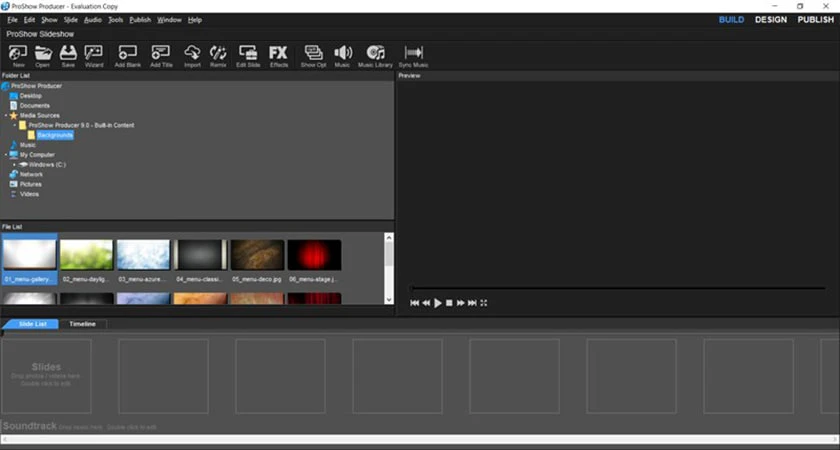Image resolution: width=840 pixels, height=450 pixels.
Task: Toggle fullscreen preview
Action: (x=484, y=303)
